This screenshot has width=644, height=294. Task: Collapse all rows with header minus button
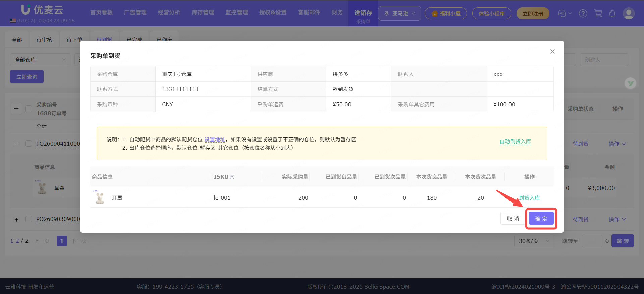tap(16, 108)
